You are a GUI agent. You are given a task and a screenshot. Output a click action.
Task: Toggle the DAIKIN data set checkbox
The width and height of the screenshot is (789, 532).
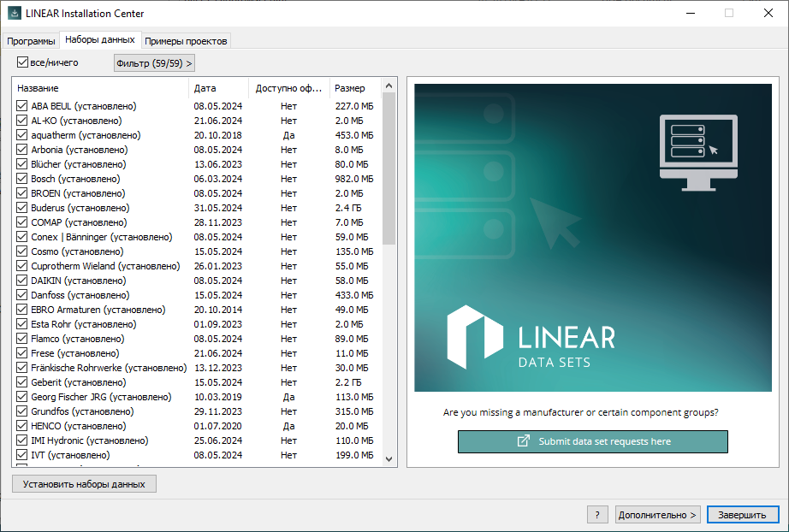point(21,280)
